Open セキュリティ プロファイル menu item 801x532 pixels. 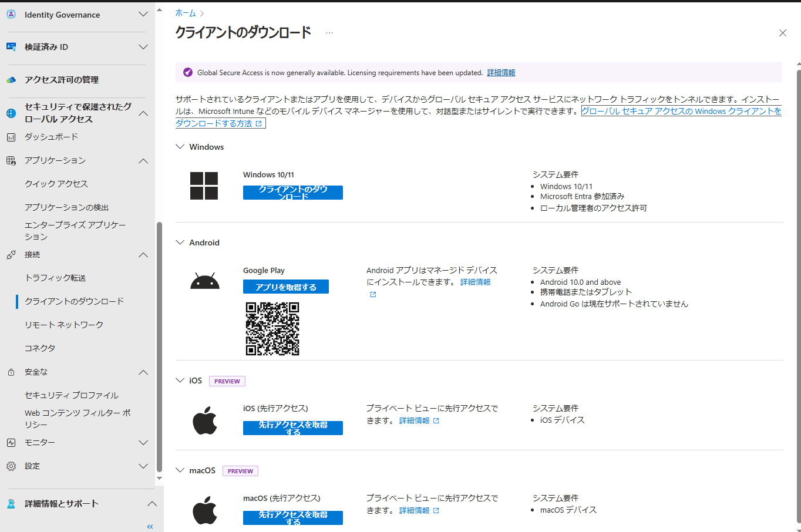pos(72,395)
